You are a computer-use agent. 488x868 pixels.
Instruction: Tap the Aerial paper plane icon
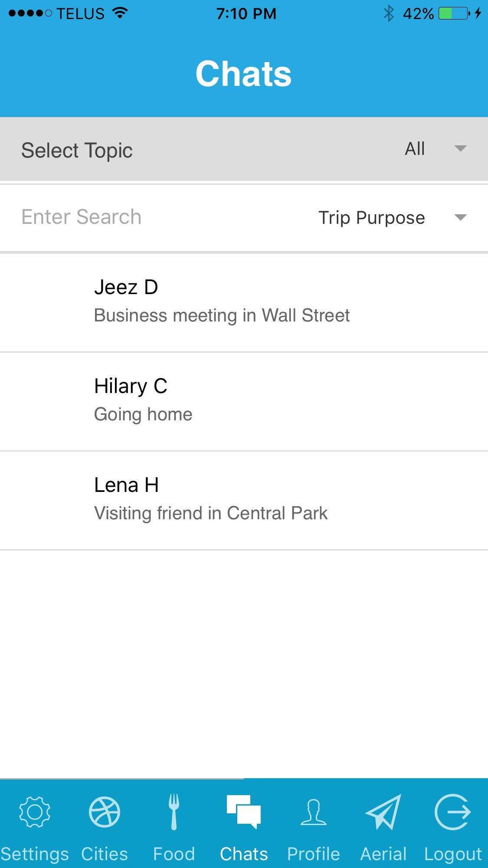tap(383, 812)
